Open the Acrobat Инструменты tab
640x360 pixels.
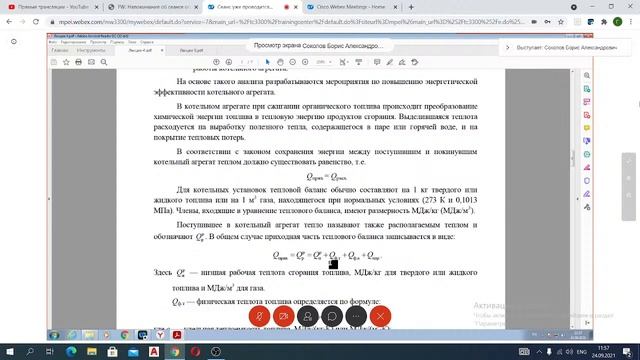click(x=91, y=50)
